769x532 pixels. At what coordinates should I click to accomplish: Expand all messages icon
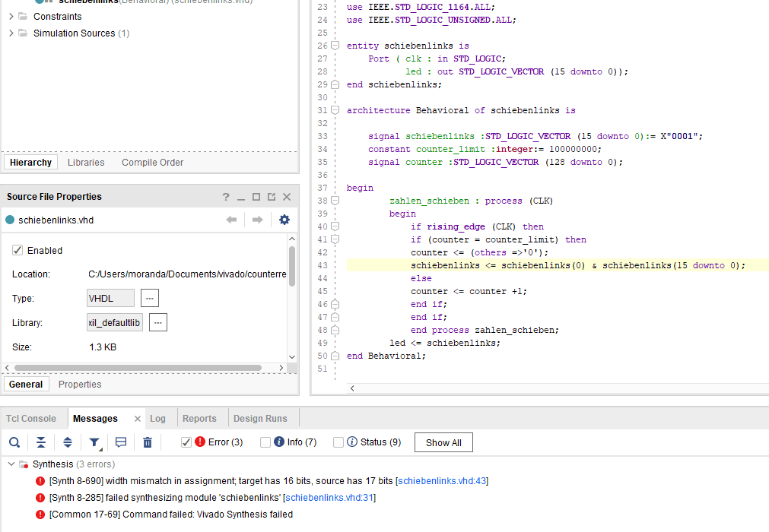(x=68, y=443)
